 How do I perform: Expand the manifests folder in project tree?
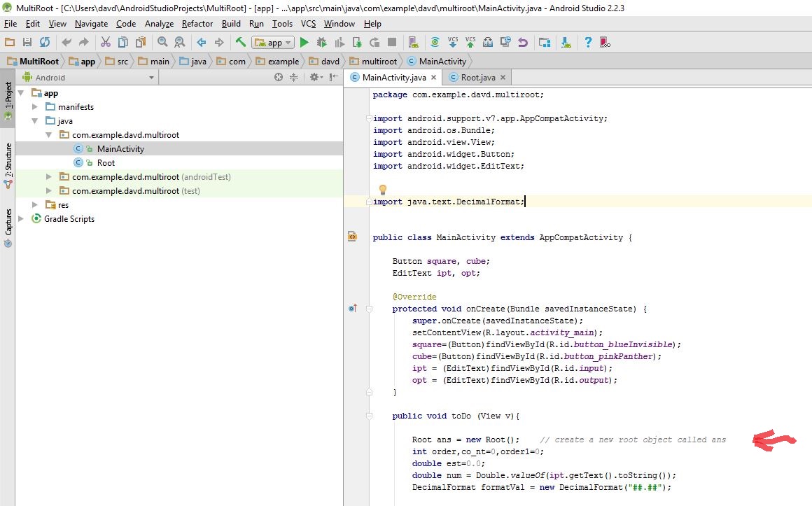[35, 107]
